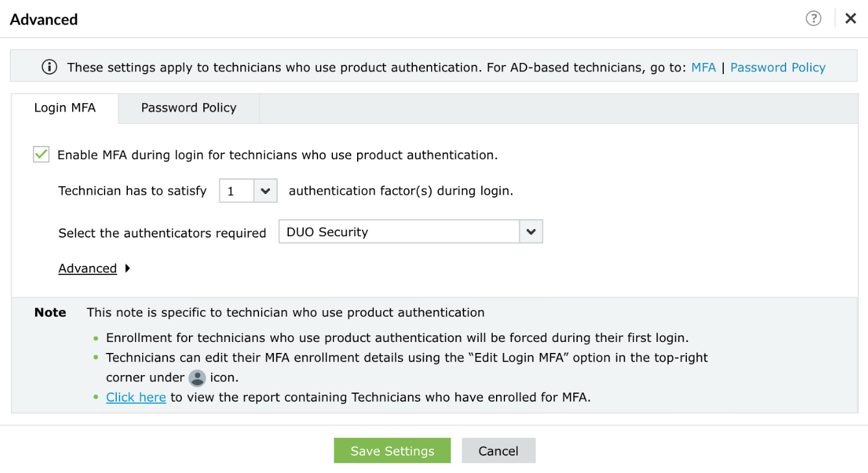Close the Advanced dialog with X
Image resolution: width=868 pixels, height=473 pixels.
click(850, 19)
